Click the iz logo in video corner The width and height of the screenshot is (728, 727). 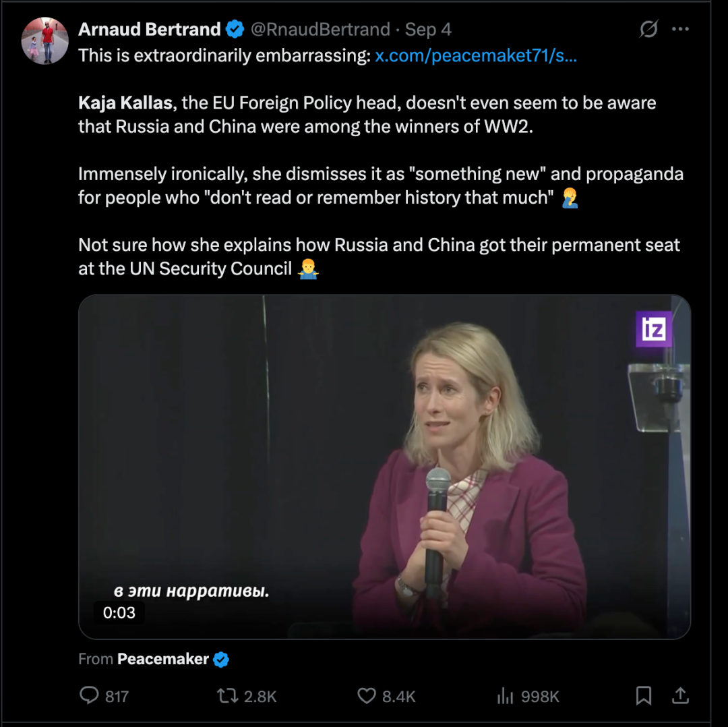pyautogui.click(x=654, y=329)
